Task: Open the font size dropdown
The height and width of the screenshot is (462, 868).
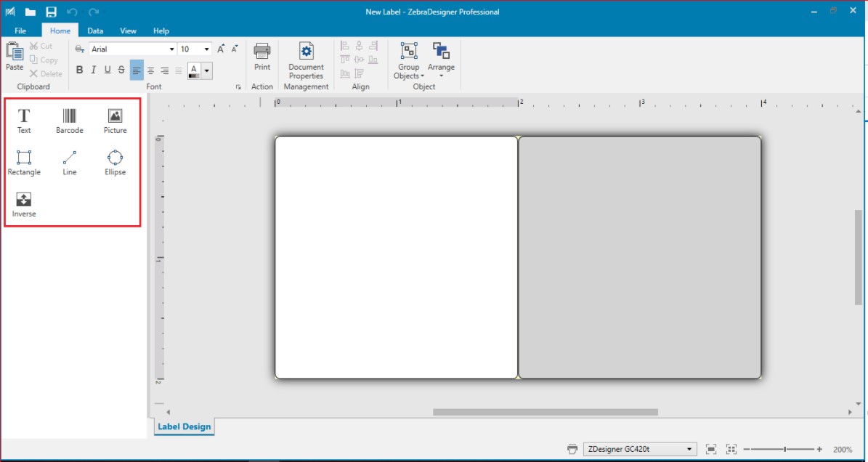Action: pos(205,49)
